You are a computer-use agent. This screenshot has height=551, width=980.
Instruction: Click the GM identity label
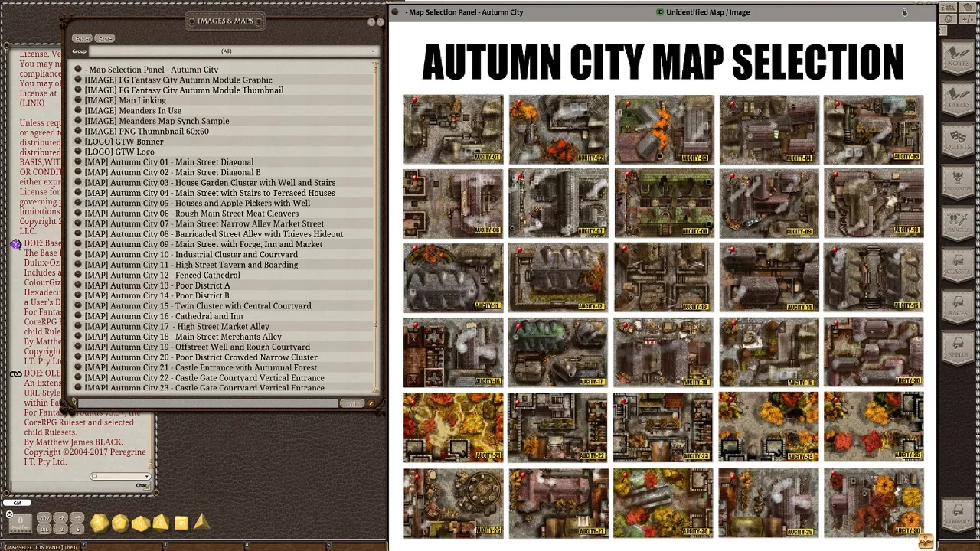coord(17,503)
